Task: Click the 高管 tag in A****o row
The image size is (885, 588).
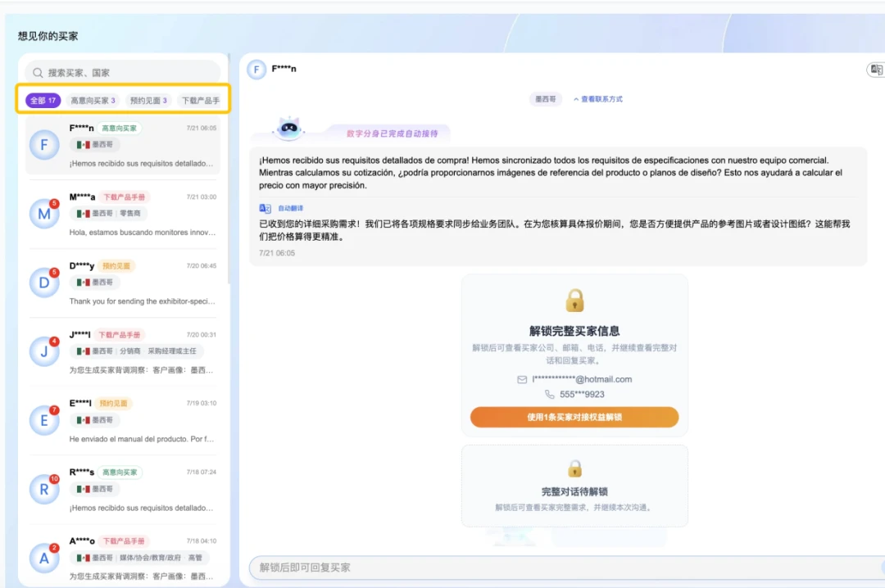Action: (195, 558)
